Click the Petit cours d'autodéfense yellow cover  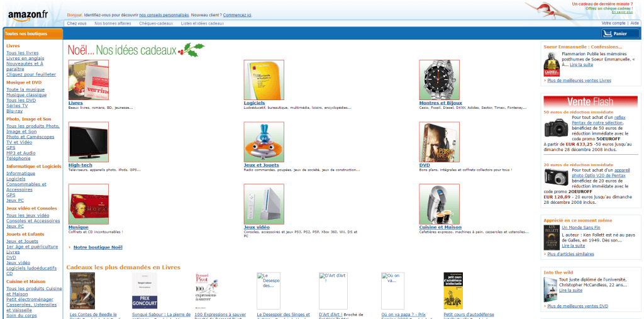pyautogui.click(x=453, y=291)
